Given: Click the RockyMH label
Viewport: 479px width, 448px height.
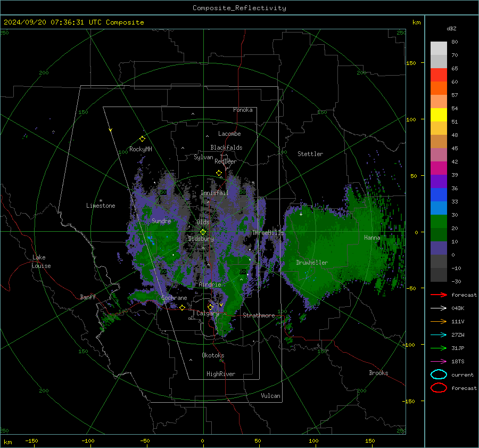Looking at the screenshot, I should point(141,149).
